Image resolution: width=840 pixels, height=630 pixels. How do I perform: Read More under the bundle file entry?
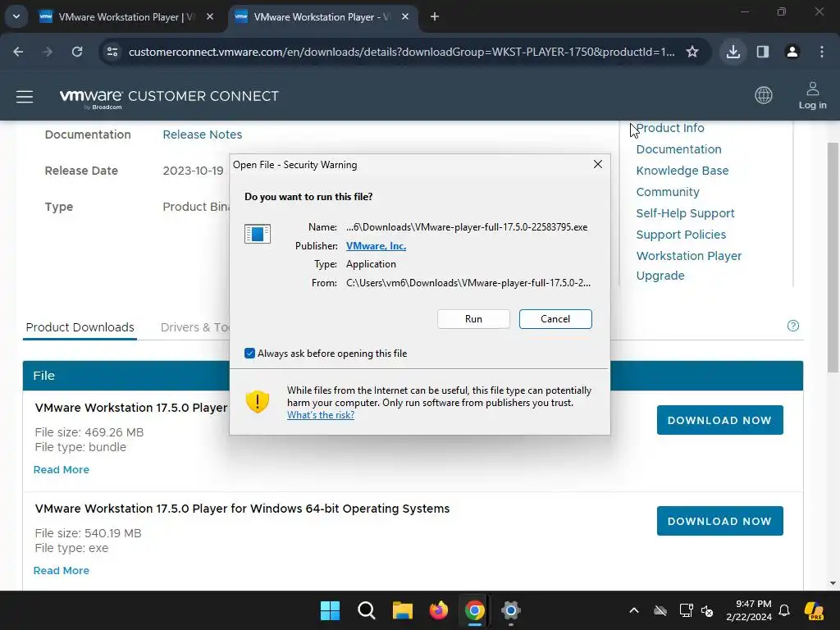click(61, 470)
